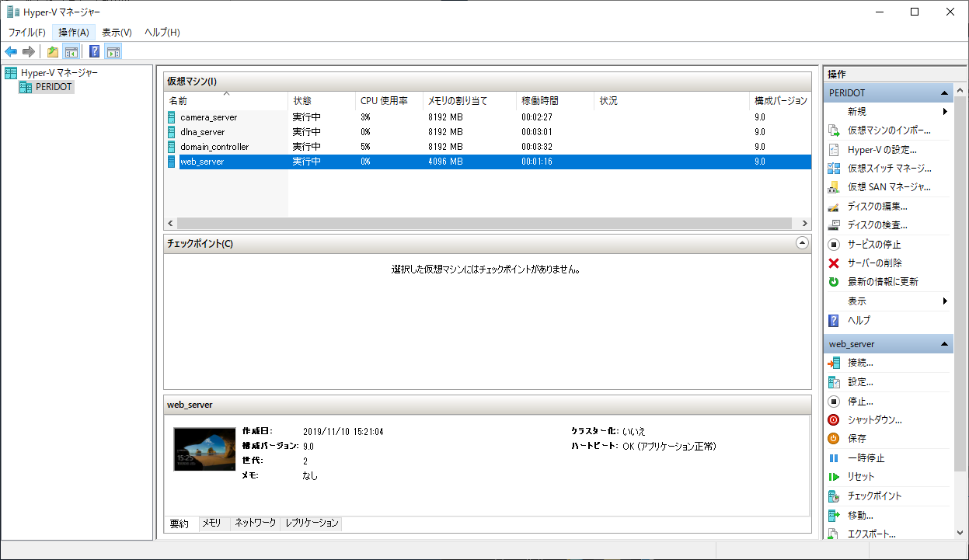Open the ファイル(F) menu
The width and height of the screenshot is (969, 560).
click(x=27, y=32)
